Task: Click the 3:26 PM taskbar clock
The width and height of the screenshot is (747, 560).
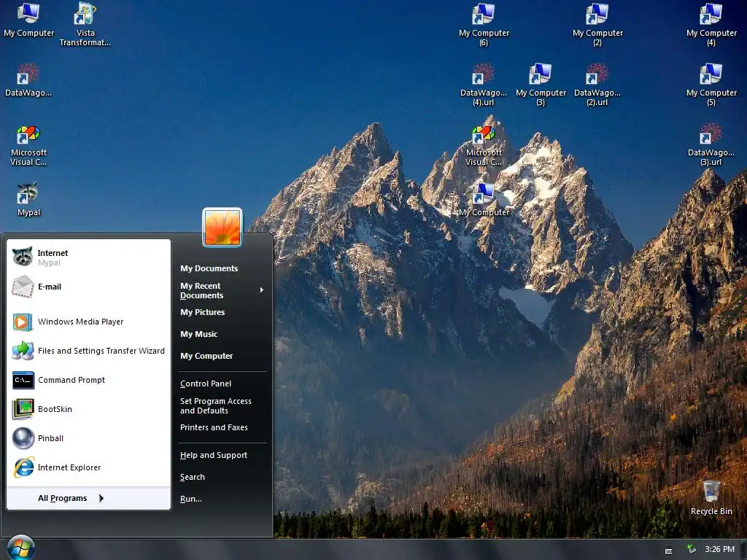Action: coord(719,549)
